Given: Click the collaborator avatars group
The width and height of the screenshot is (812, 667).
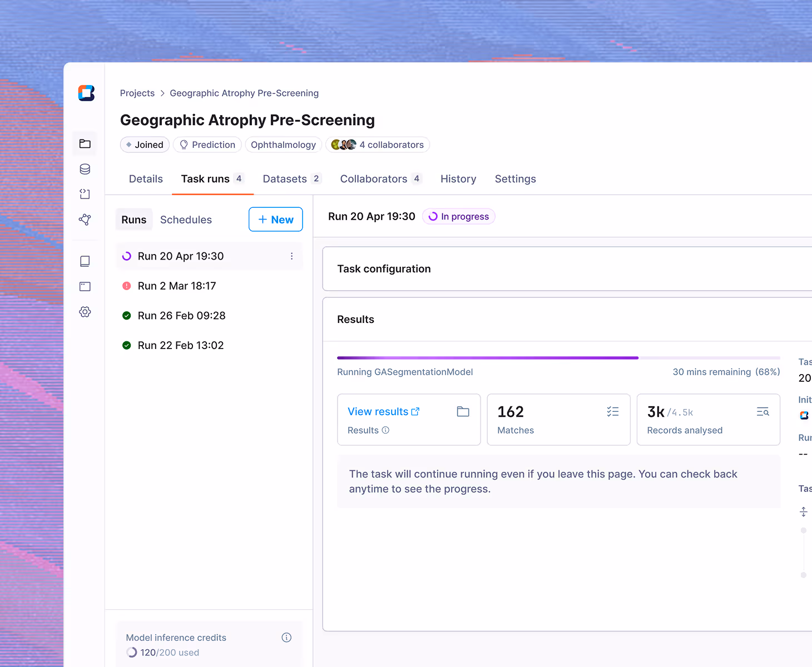Looking at the screenshot, I should click(x=344, y=145).
